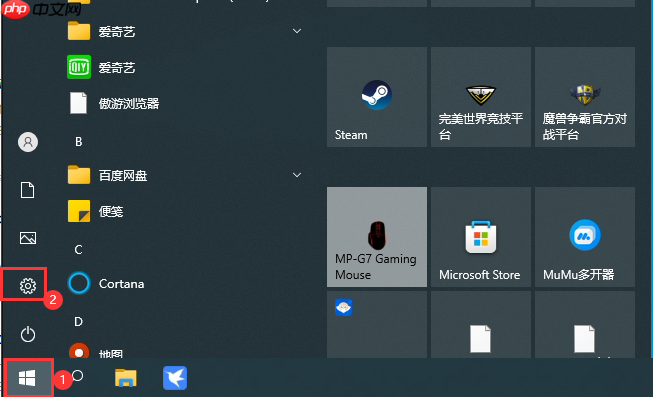
Task: Launch the green iQIYI app icon
Action: point(79,67)
